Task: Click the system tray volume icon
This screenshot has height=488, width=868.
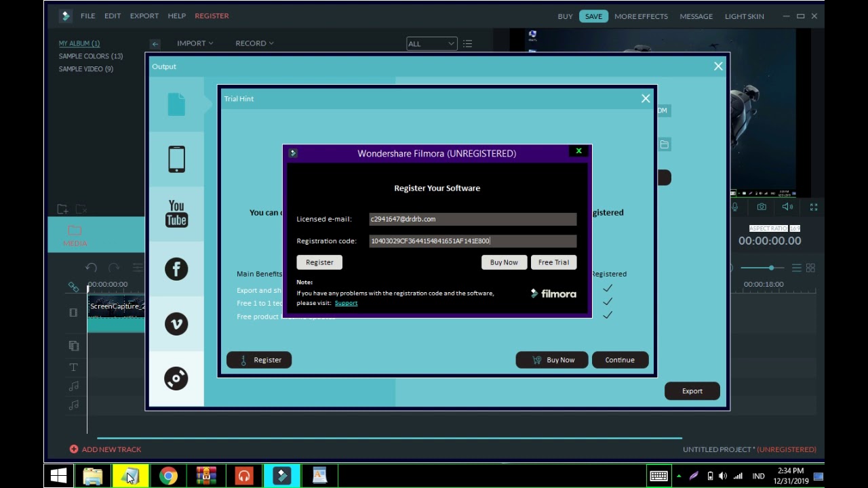Action: 722,476
